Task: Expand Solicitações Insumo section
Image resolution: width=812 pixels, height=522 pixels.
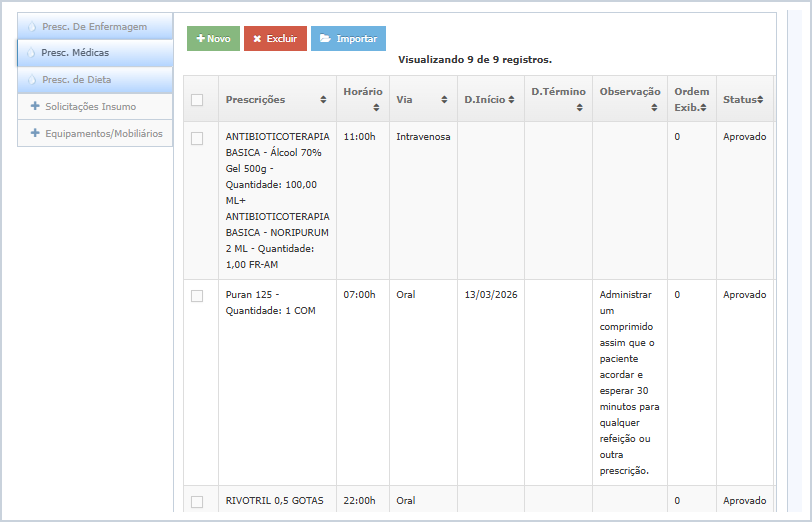Action: 95,107
